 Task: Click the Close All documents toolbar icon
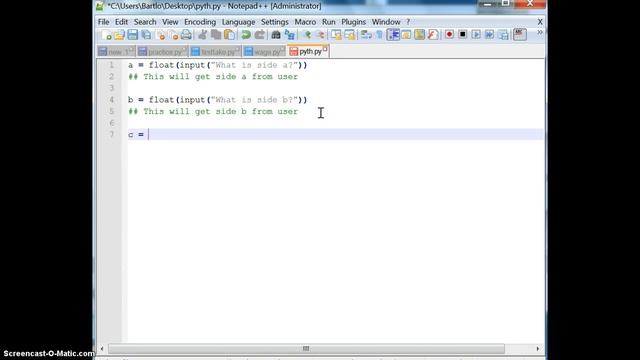pyautogui.click(x=173, y=35)
